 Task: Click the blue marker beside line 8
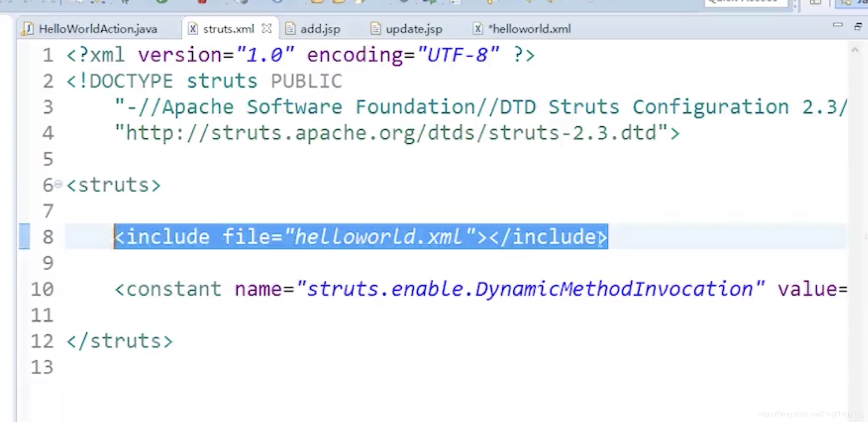pos(25,237)
